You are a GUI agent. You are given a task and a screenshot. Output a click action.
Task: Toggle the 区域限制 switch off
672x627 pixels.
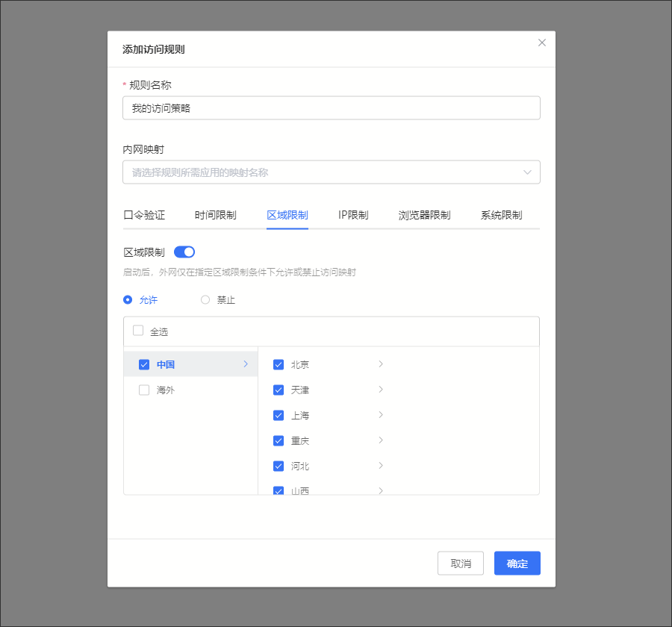pyautogui.click(x=184, y=252)
